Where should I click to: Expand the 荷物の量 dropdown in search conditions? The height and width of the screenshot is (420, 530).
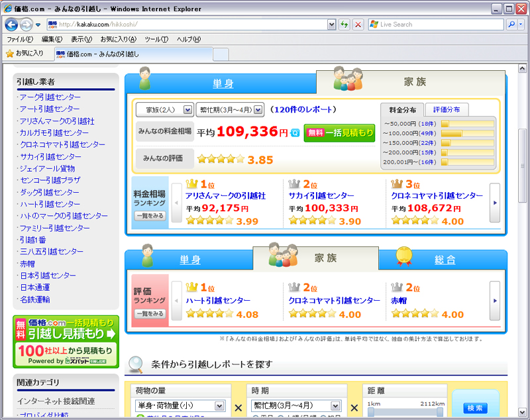coord(182,406)
